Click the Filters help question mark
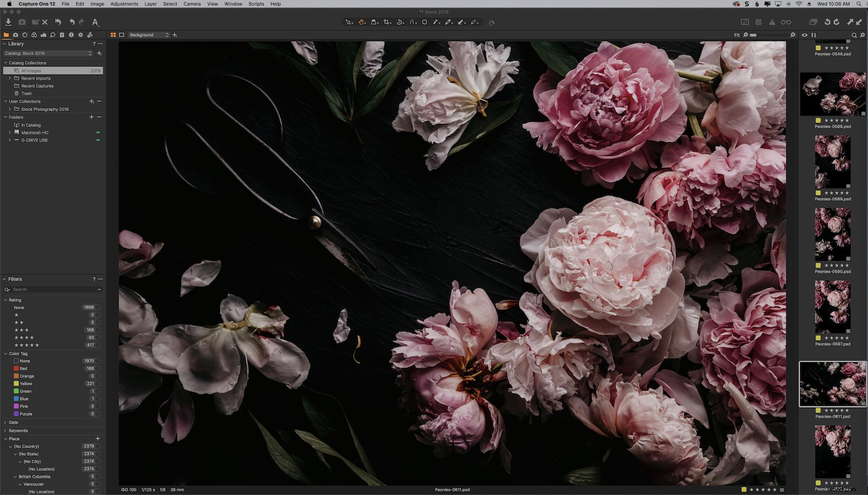Screen dimensions: 868x495 click(94, 279)
